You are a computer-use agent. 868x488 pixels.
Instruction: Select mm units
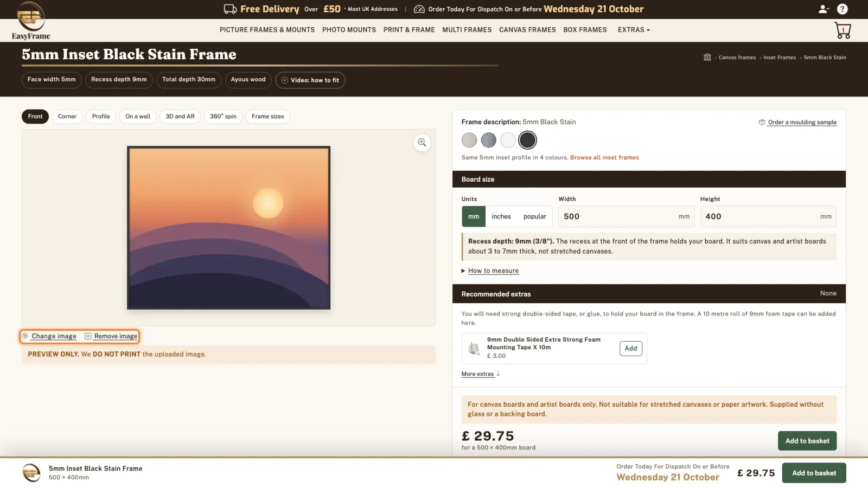coord(474,216)
